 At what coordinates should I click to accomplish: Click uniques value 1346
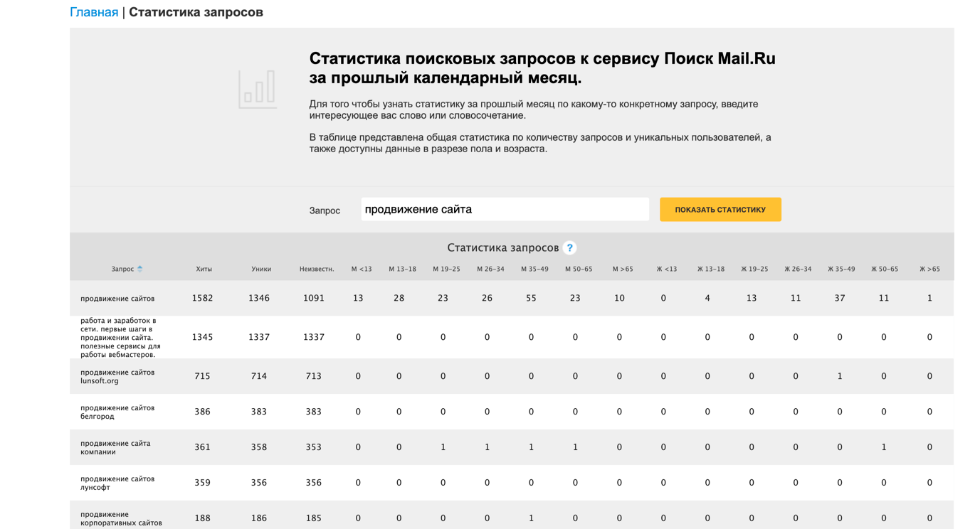[259, 298]
